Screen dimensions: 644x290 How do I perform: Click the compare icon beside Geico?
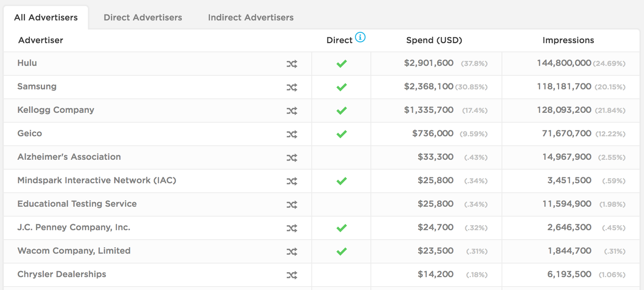click(292, 134)
